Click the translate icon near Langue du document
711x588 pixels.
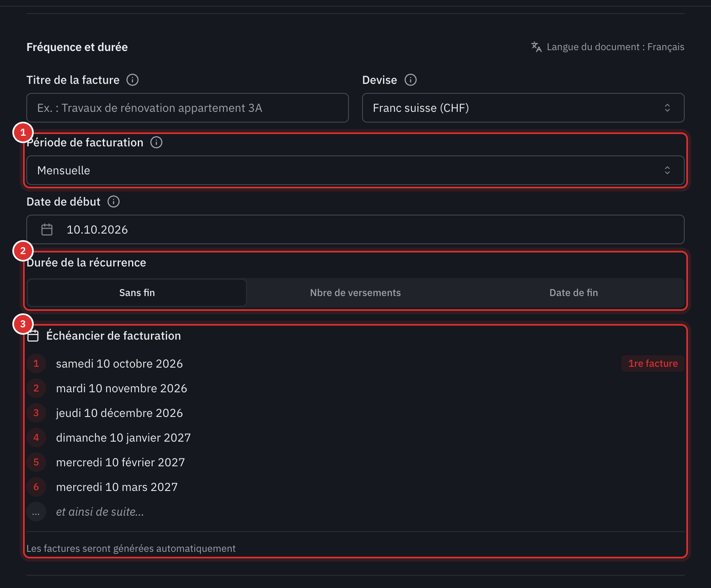pyautogui.click(x=536, y=47)
